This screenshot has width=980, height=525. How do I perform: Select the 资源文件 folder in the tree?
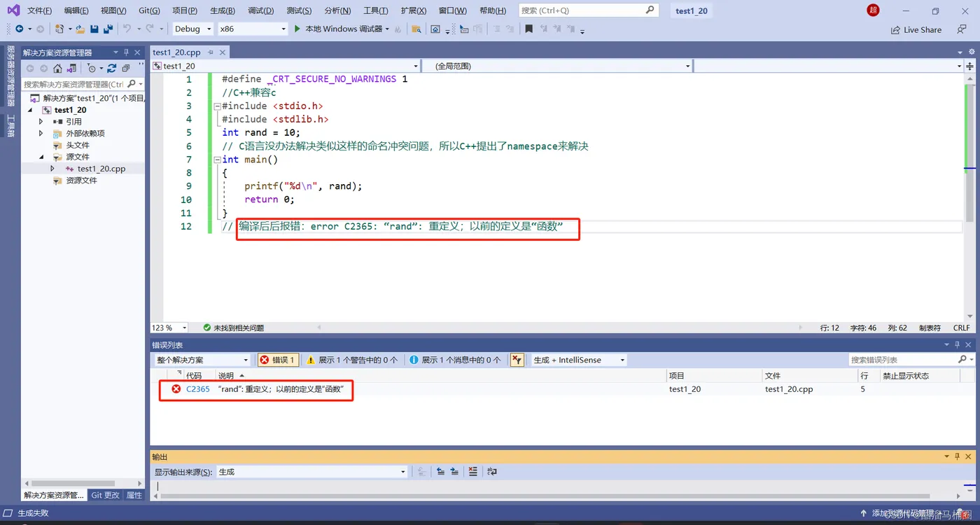click(82, 181)
